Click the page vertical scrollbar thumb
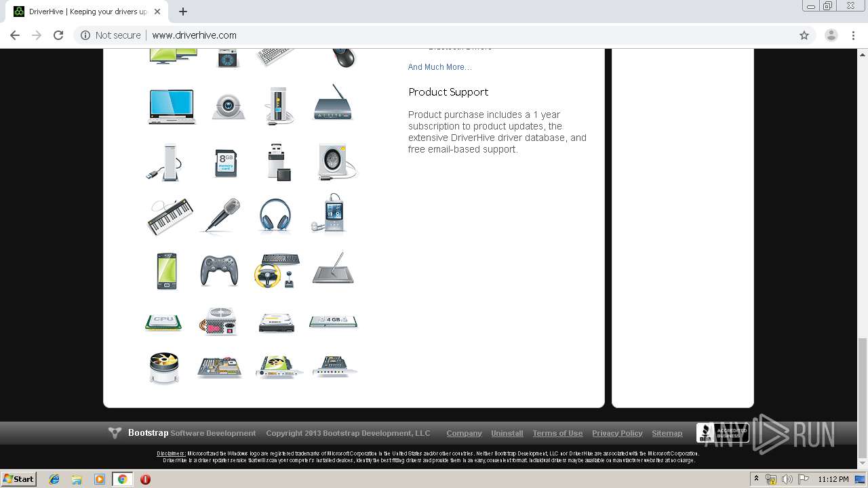 [862, 398]
